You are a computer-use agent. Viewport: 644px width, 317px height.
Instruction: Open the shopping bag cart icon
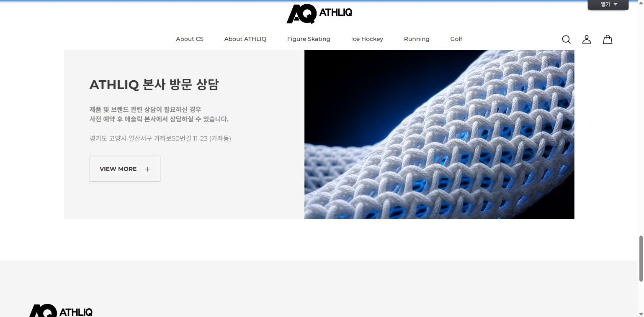608,39
